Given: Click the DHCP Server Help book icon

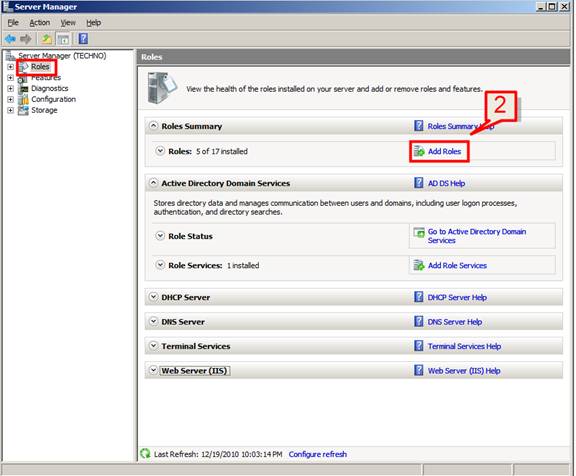Looking at the screenshot, I should coord(418,297).
